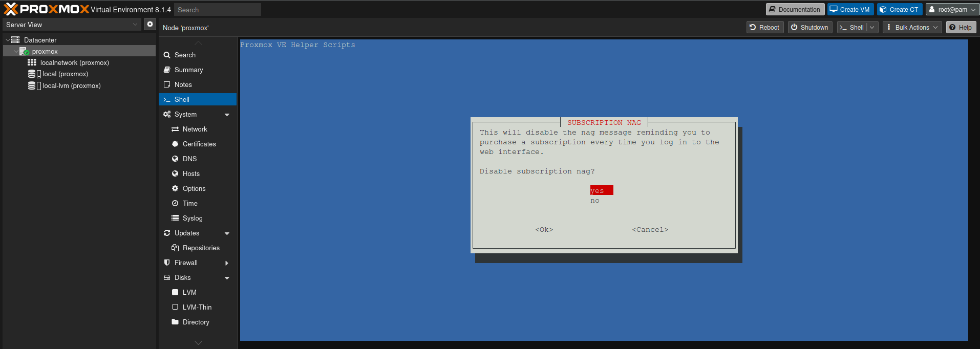Click the Network icon under System
This screenshot has width=980, height=349.
175,129
